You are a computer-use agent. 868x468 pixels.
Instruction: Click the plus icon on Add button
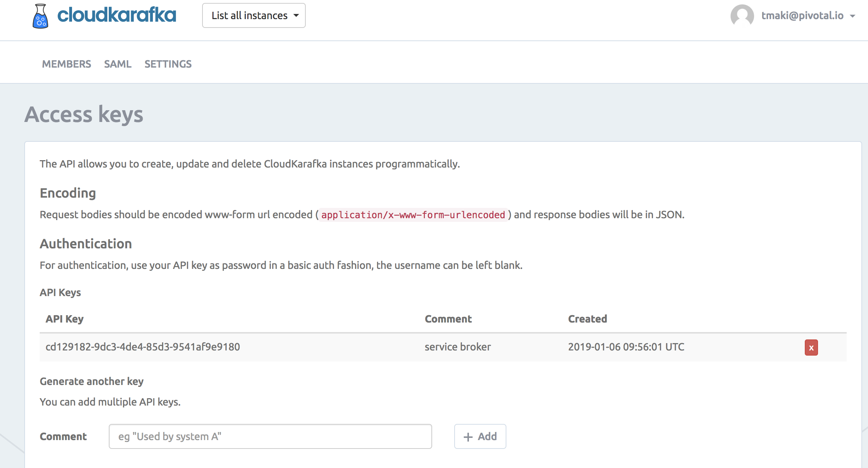(x=468, y=437)
